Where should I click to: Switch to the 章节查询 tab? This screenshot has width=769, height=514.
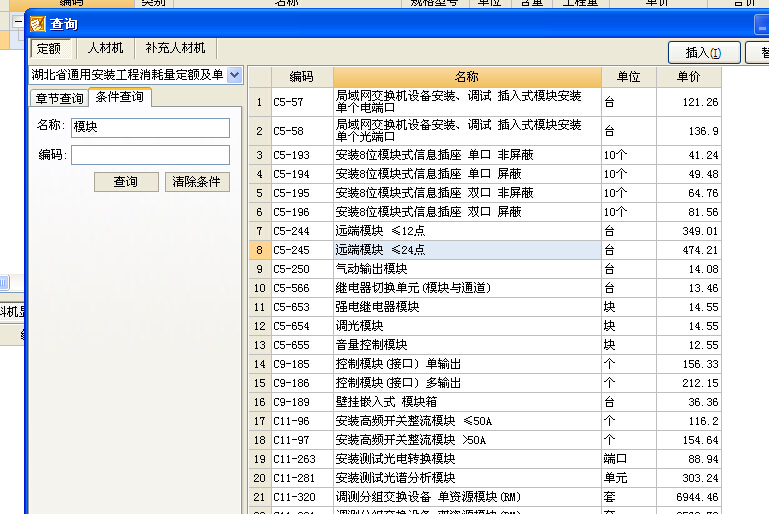pos(59,99)
